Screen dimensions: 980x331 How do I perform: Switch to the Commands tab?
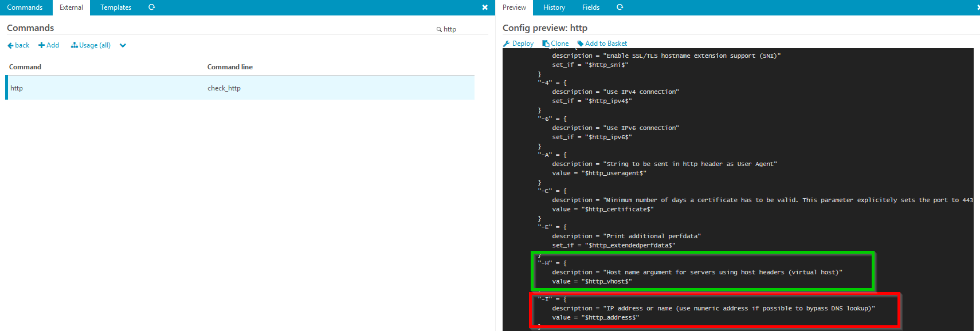coord(25,7)
